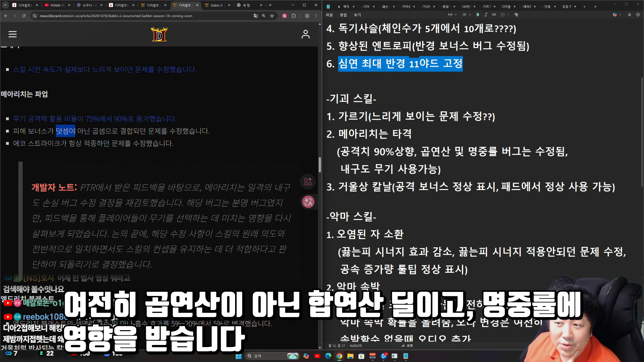
Task: Open Chrome profile avatar
Action: [307, 16]
